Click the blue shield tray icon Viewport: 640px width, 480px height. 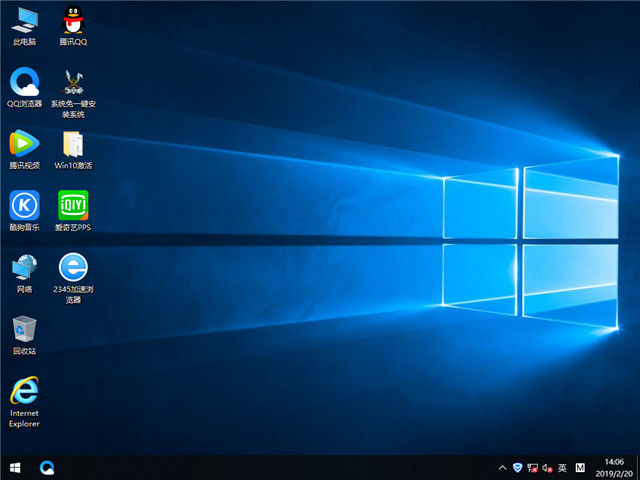[517, 468]
